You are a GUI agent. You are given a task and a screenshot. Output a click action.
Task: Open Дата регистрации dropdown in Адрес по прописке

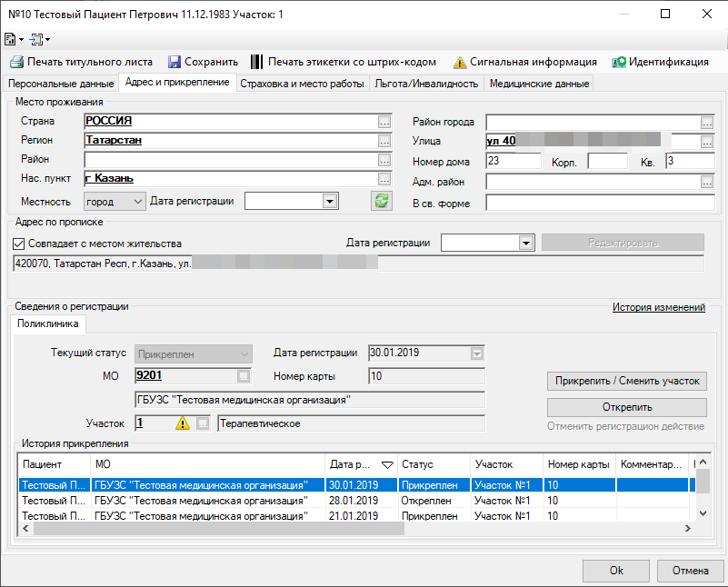coord(524,243)
